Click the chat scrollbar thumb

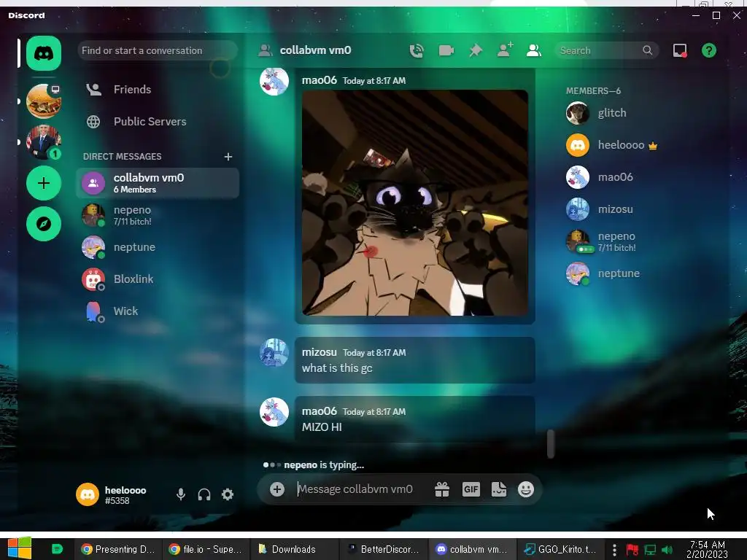click(551, 444)
